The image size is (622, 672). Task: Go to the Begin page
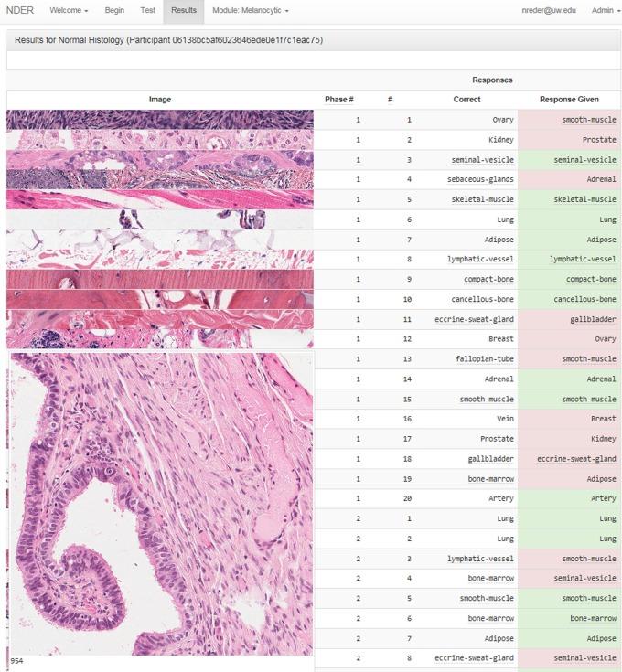point(114,10)
